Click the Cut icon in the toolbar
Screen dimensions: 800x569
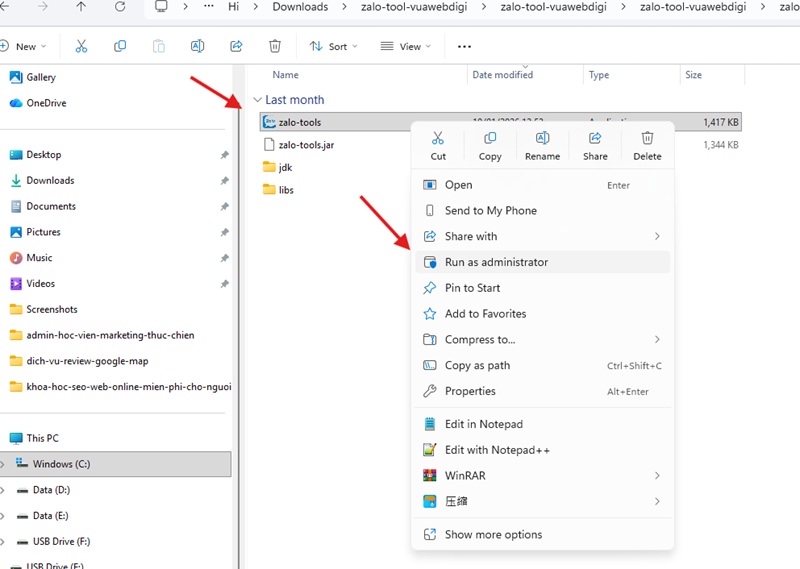(81, 46)
